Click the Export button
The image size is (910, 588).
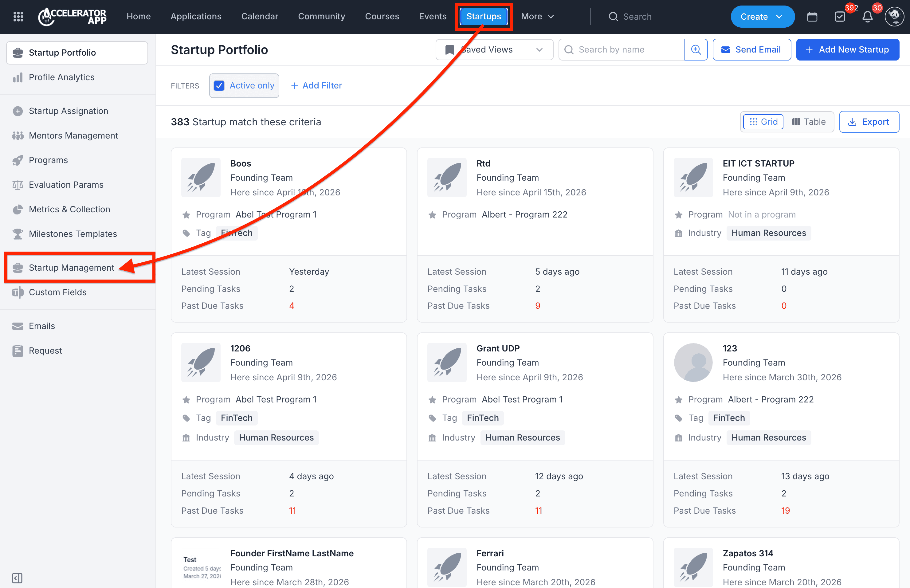point(869,122)
